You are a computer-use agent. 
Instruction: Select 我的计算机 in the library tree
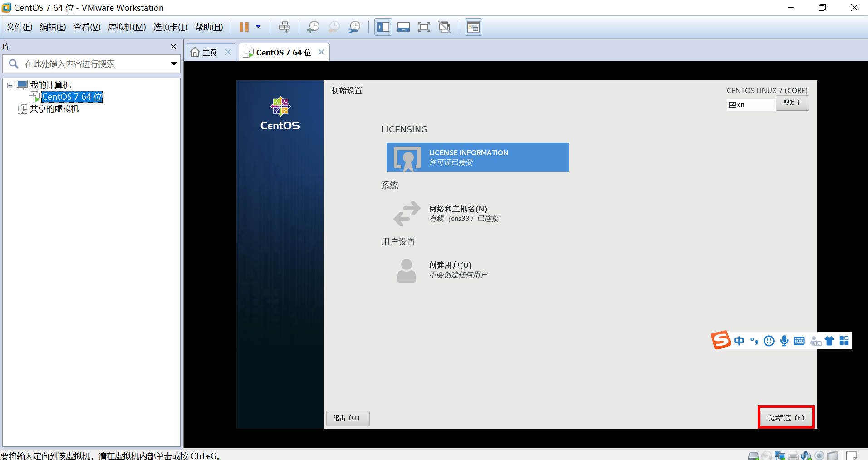point(50,85)
